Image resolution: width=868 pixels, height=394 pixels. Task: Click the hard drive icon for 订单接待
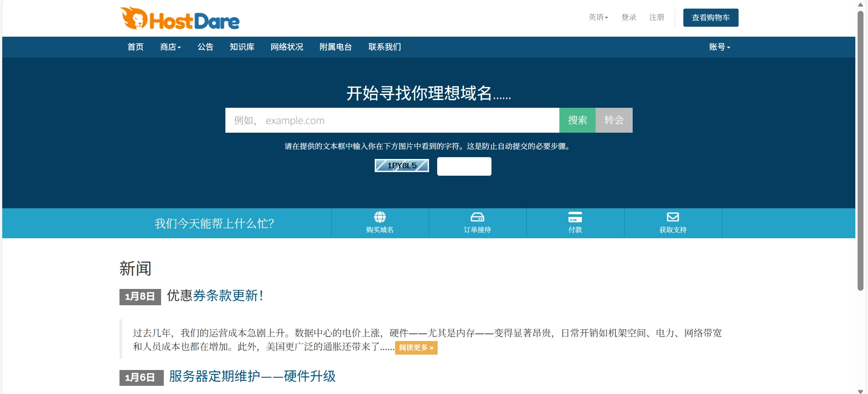[477, 217]
